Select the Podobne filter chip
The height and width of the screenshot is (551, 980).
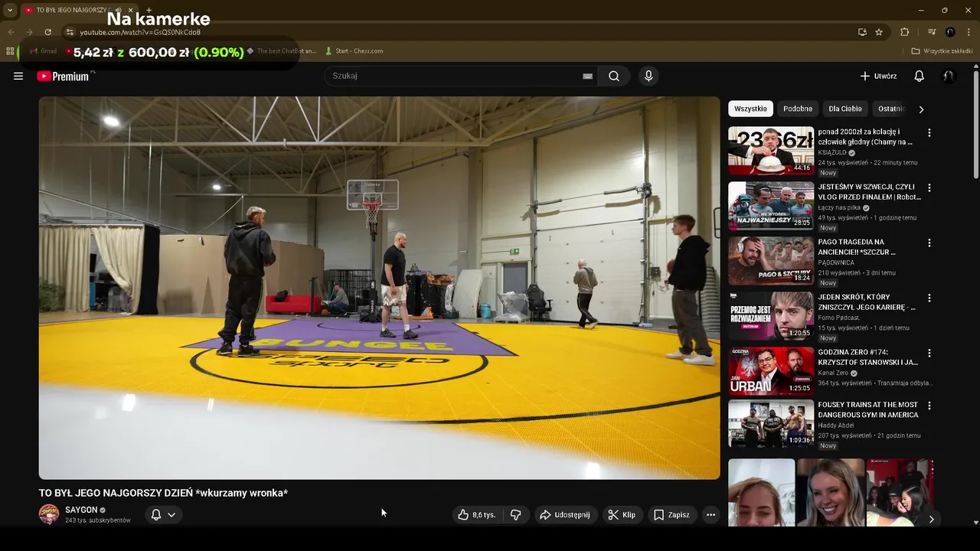[798, 109]
